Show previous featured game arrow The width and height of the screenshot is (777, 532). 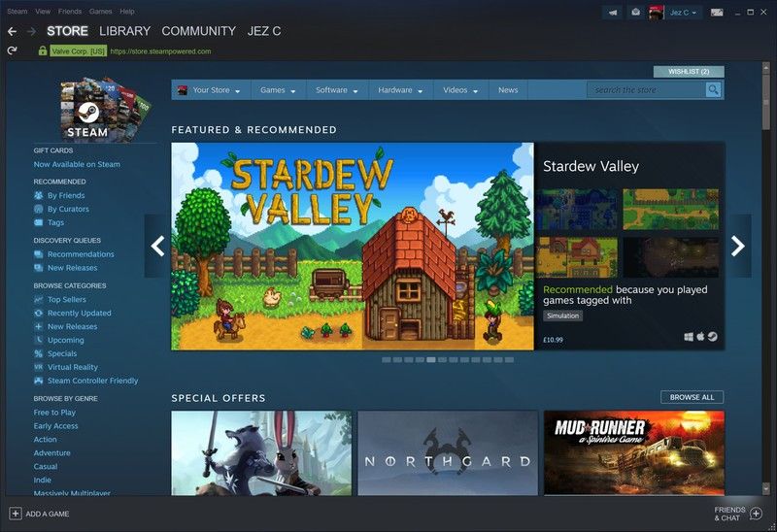coord(157,246)
